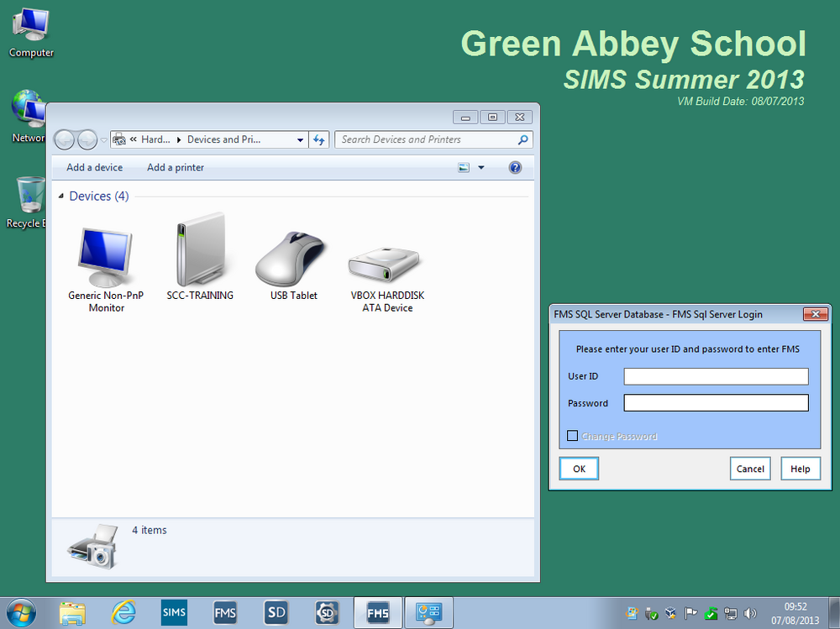Close the FMS Sql Server Login dialog

pos(816,314)
